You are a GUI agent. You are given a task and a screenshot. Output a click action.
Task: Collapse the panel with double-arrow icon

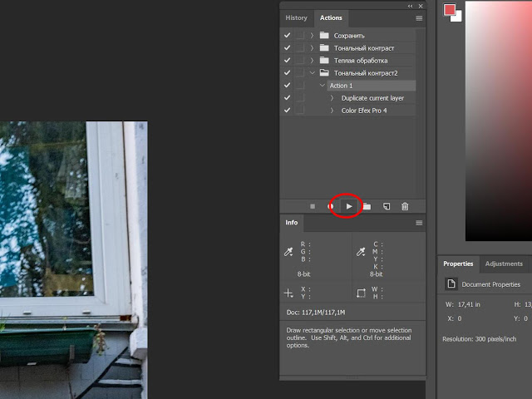pos(410,6)
